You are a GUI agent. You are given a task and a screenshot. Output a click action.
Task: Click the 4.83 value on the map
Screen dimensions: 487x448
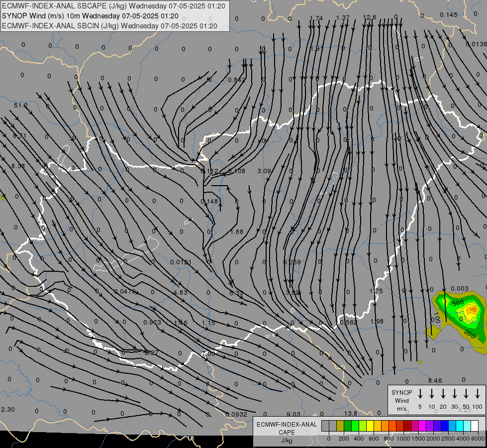[181, 292]
